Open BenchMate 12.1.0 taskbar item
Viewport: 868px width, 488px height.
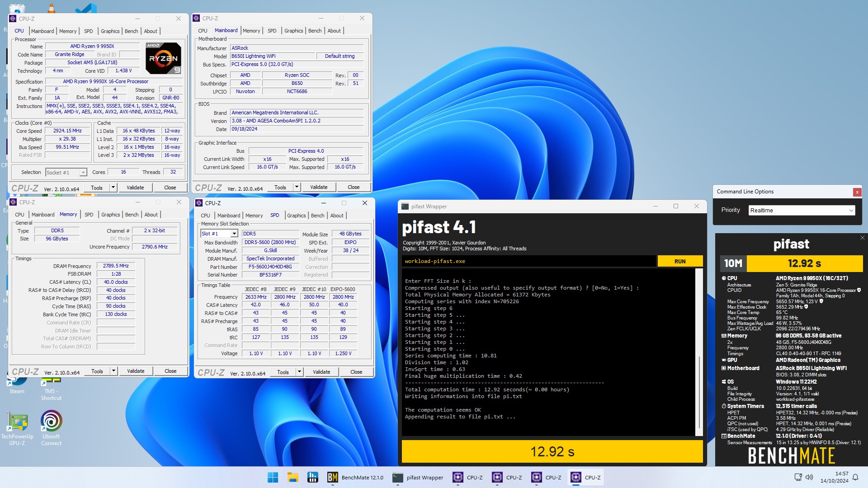pos(355,477)
